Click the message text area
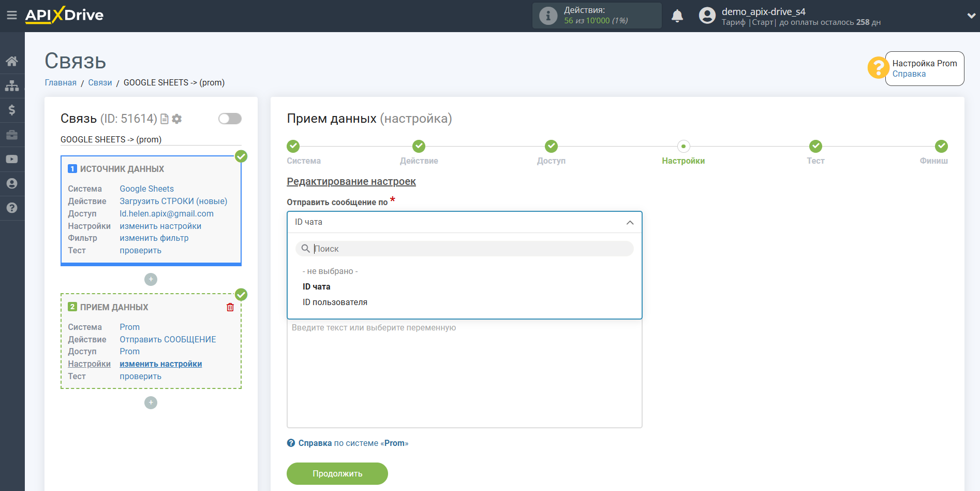Viewport: 980px width, 491px height. pos(464,373)
